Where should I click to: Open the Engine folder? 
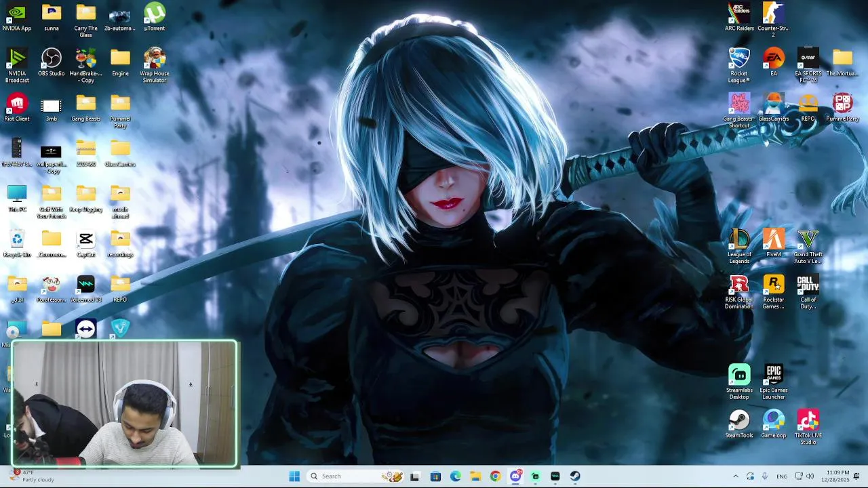click(x=120, y=63)
